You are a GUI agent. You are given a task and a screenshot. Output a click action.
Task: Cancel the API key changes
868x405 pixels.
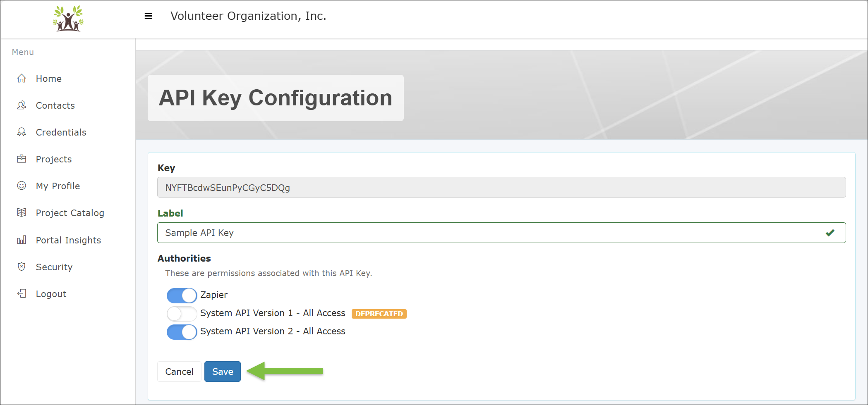coord(179,372)
